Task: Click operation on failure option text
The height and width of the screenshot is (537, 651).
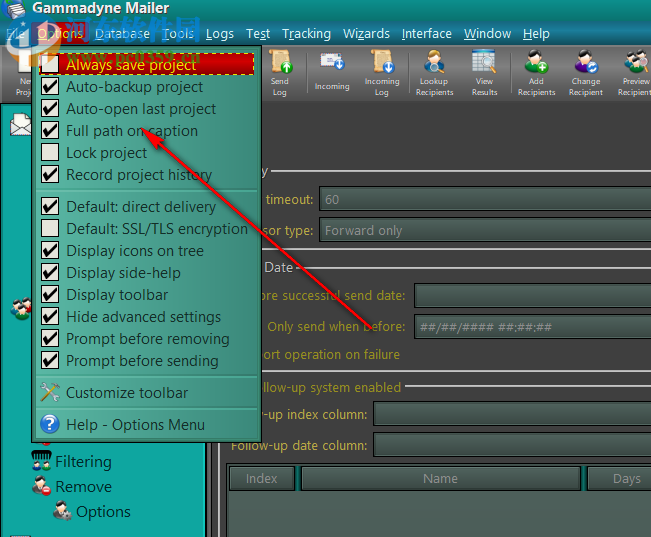Action: point(331,355)
